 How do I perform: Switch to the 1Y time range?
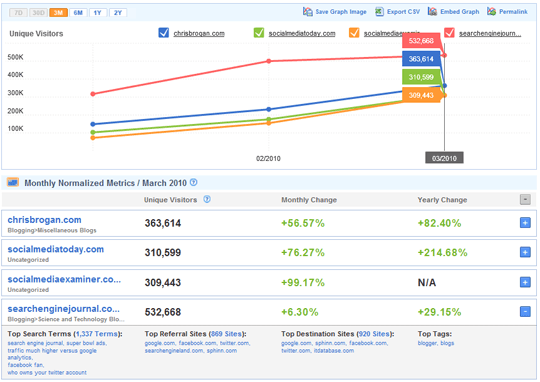click(x=98, y=13)
